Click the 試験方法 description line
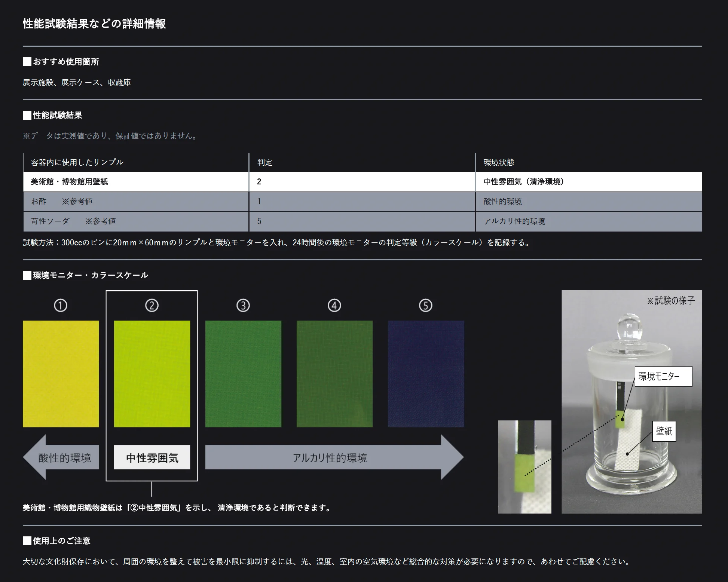The image size is (728, 582). [x=277, y=242]
